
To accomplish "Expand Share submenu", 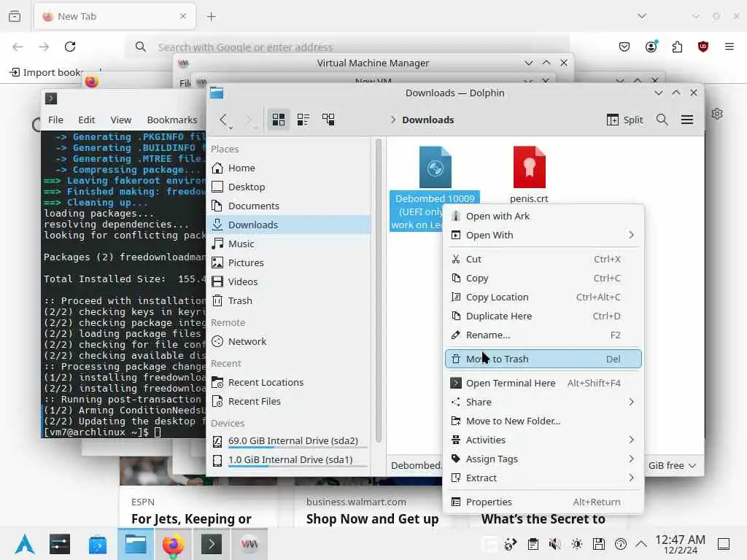I will click(x=543, y=402).
